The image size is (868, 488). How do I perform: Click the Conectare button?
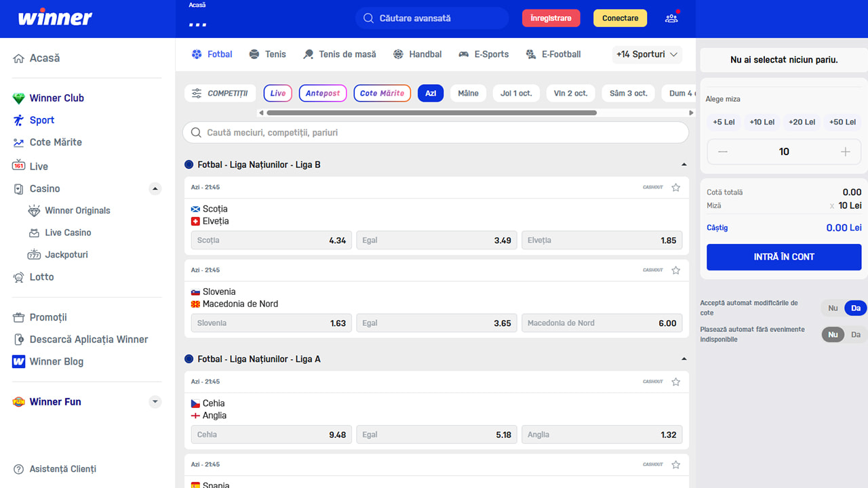point(620,18)
